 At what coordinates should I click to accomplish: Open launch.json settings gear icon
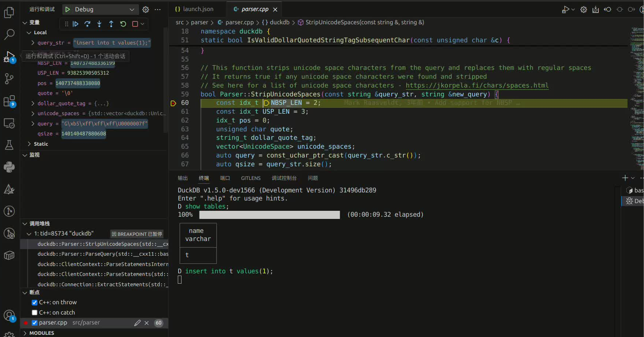tap(146, 10)
